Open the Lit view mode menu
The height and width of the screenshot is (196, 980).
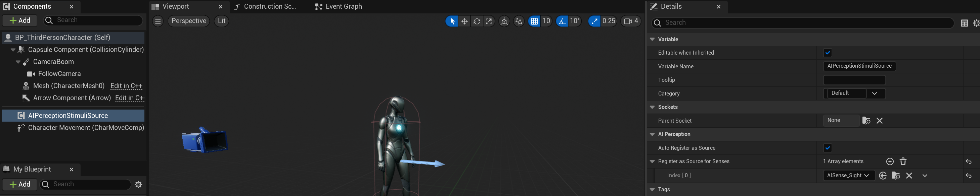click(x=221, y=21)
